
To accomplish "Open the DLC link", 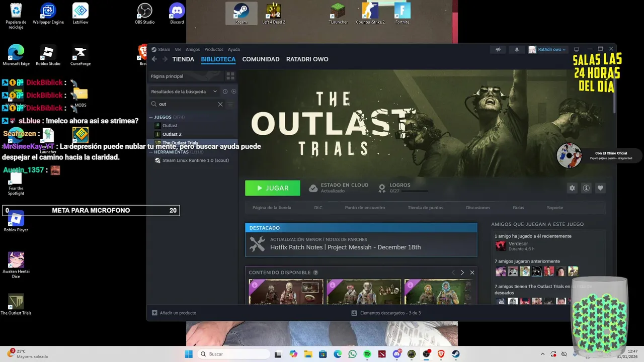I will (x=318, y=208).
